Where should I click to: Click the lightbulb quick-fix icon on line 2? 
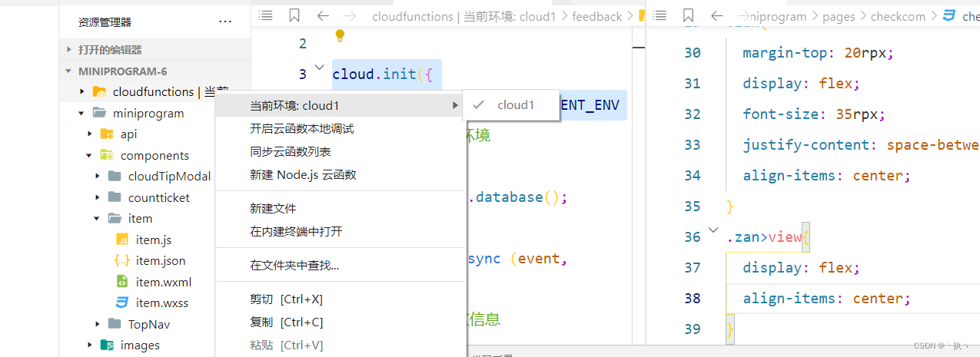tap(340, 35)
